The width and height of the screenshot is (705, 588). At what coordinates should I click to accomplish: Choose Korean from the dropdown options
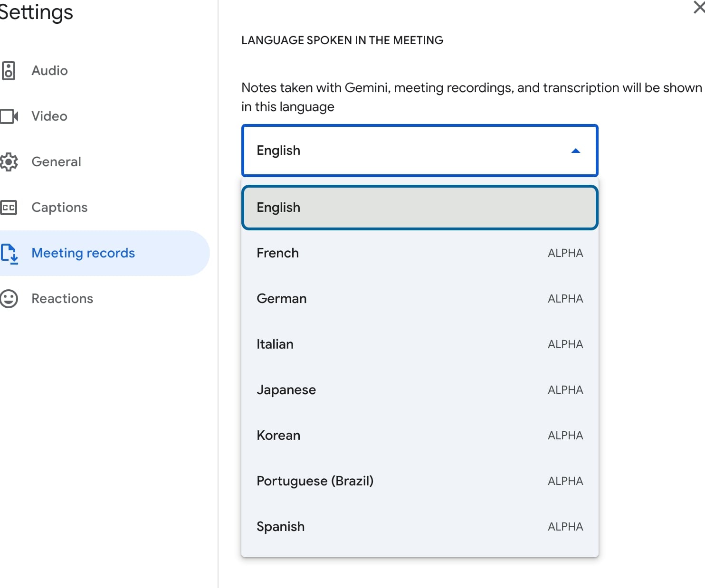[420, 436]
